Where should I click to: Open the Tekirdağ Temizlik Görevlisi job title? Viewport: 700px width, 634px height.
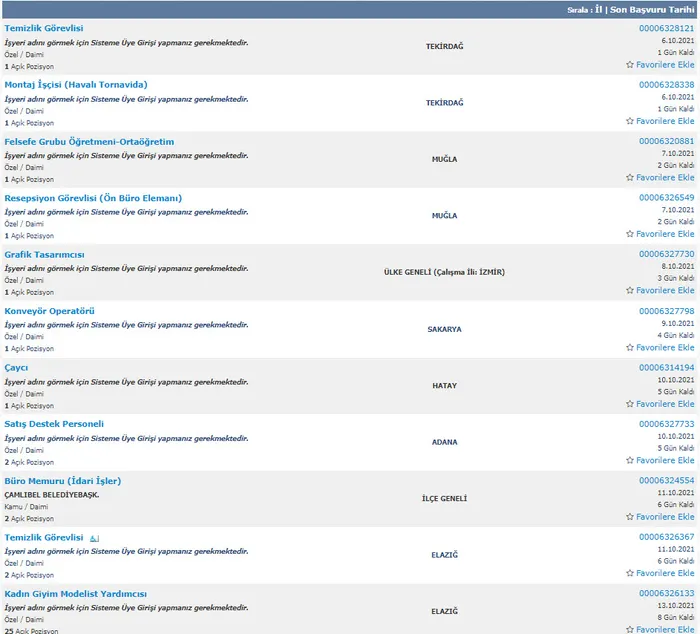point(44,29)
